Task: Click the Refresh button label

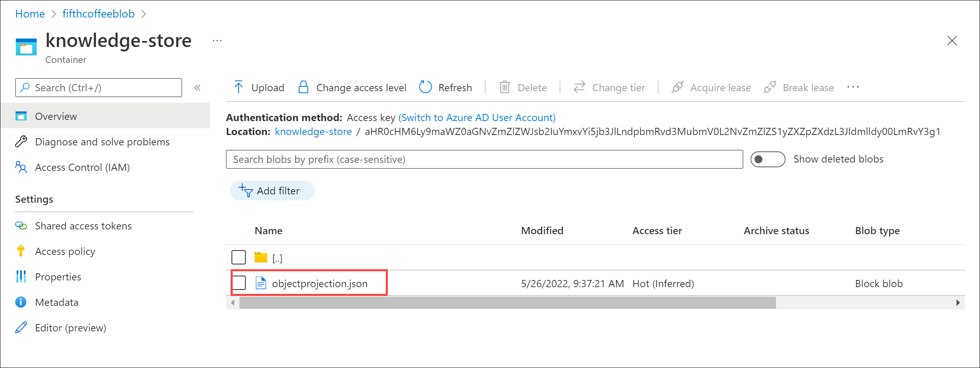Action: [x=455, y=88]
